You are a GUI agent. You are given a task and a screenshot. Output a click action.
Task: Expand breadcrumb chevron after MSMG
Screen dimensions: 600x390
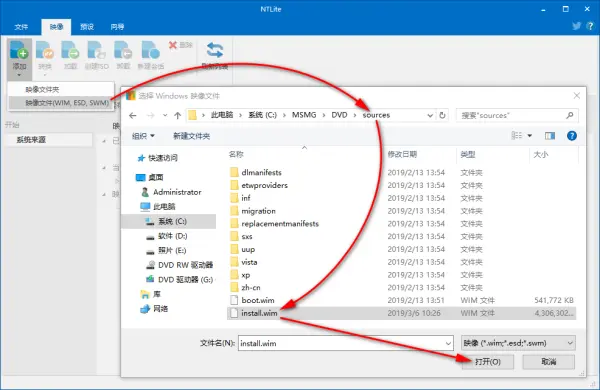pos(324,115)
